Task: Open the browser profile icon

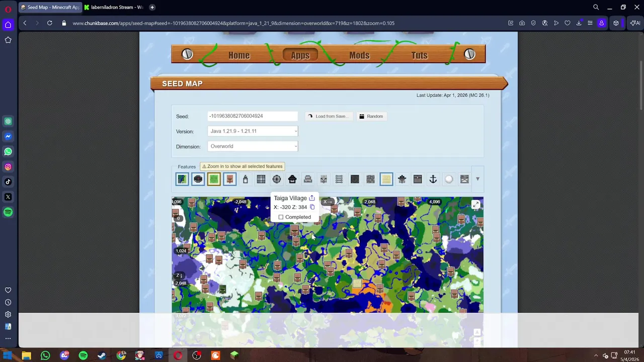Action: pos(601,23)
